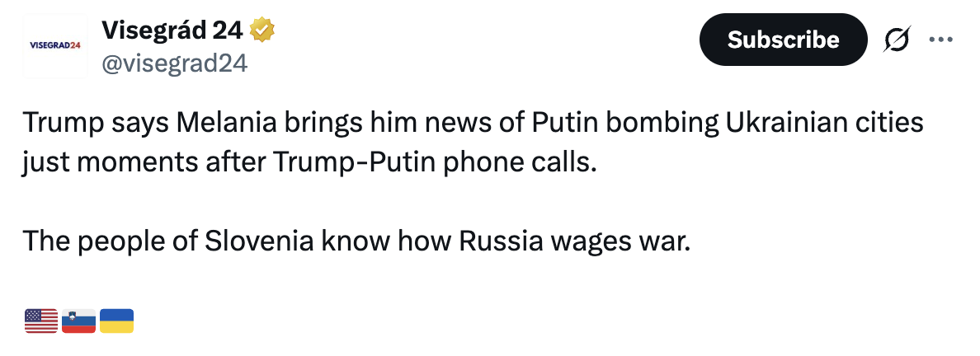Click the line starting "just moments after"
Screen dimensions: 980x356
tap(309, 161)
